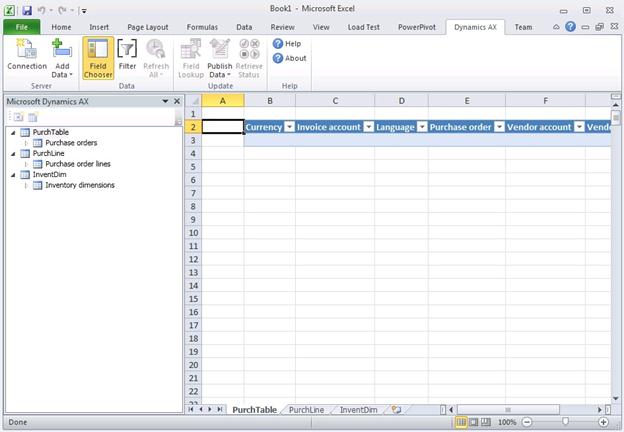The width and height of the screenshot is (624, 432).
Task: Open the Purchase order filter dropdown
Action: tap(499, 127)
